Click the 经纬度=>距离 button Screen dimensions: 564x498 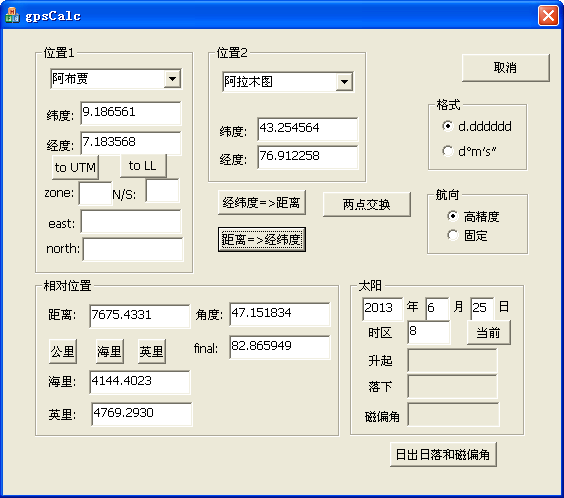point(261,202)
